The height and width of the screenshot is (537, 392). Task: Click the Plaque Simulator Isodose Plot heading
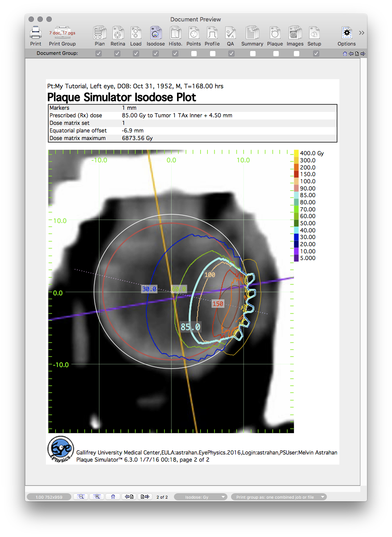point(121,97)
